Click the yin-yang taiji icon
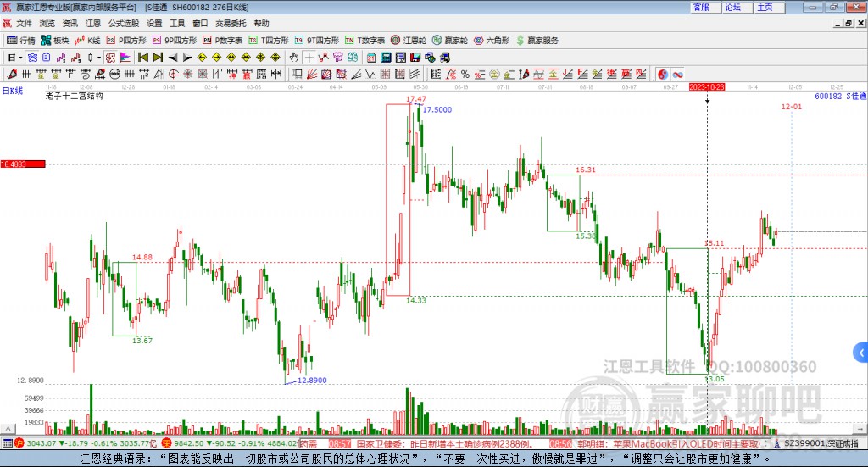This screenshot has width=868, height=467. click(x=663, y=74)
